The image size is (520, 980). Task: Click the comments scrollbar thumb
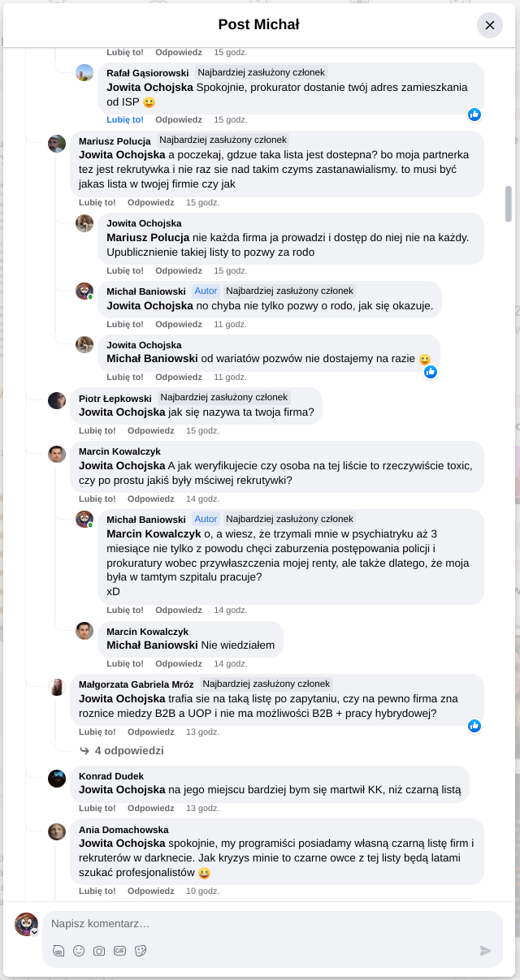[509, 203]
